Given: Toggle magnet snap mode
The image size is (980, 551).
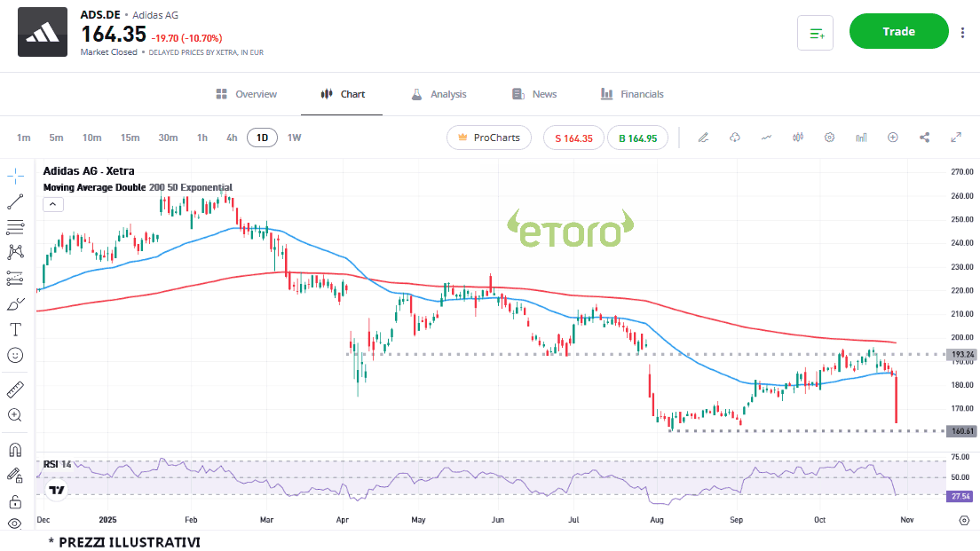Looking at the screenshot, I should tap(15, 450).
